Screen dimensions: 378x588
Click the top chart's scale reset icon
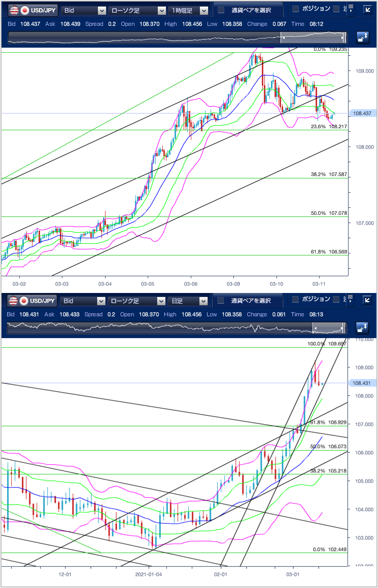pos(363,37)
